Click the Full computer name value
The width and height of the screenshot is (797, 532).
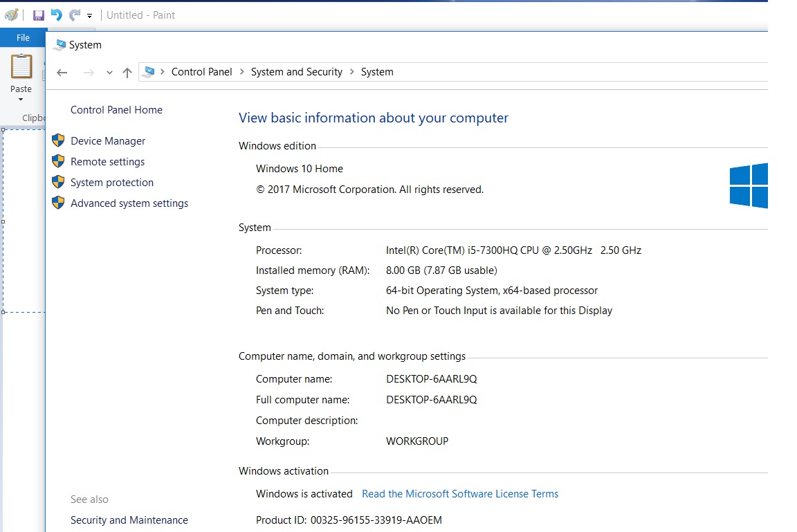(x=432, y=400)
